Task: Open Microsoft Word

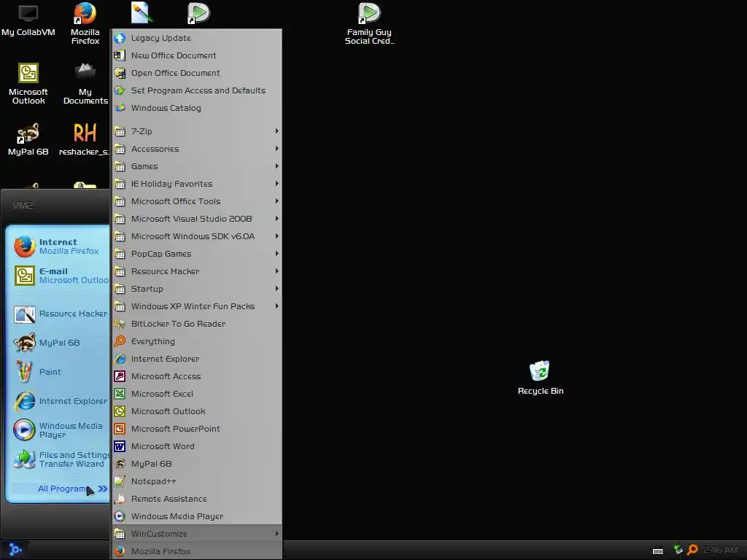Action: (197, 446)
